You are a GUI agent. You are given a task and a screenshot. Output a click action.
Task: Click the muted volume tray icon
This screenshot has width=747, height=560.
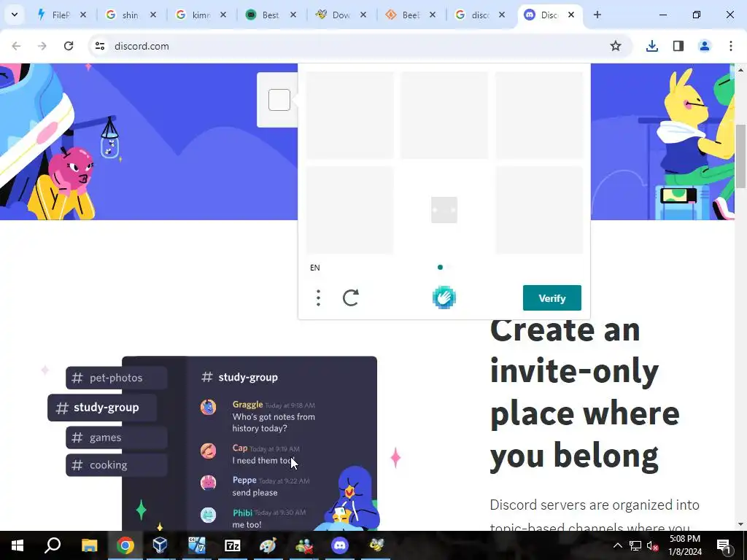653,545
